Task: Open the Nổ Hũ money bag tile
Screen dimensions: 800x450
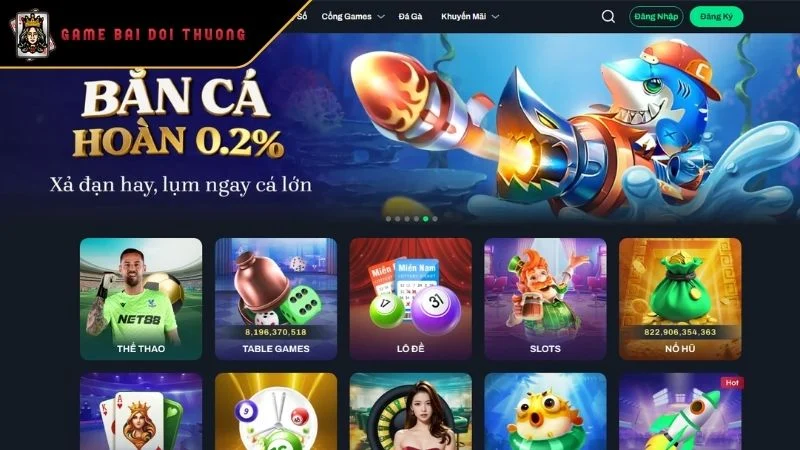Action: click(x=680, y=299)
